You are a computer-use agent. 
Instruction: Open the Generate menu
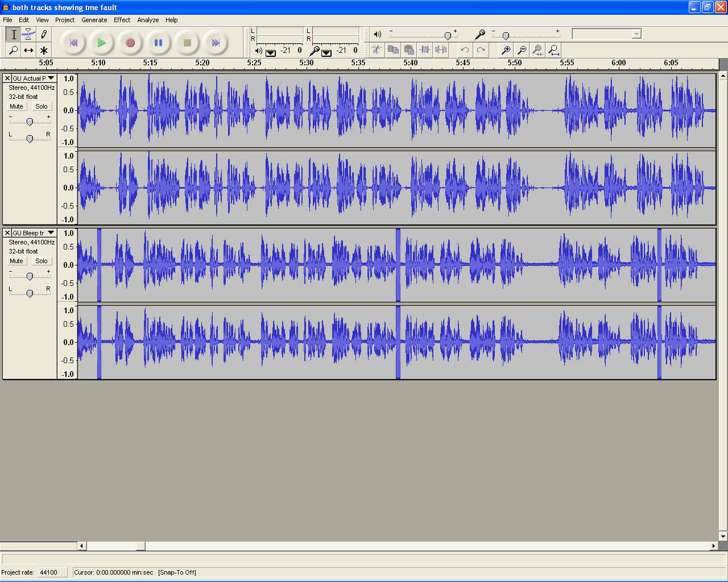click(94, 20)
